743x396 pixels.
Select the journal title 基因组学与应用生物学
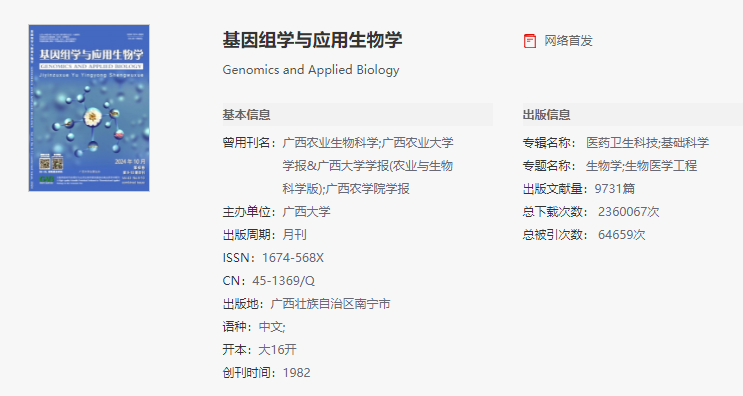click(x=312, y=40)
